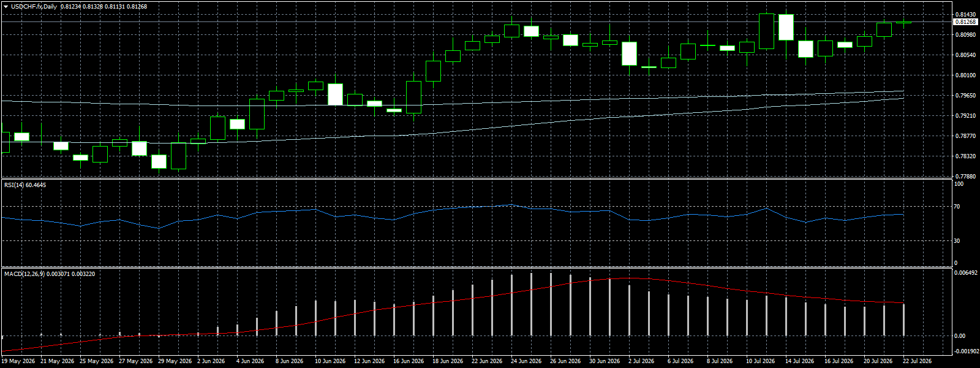Click the 18 Jun 2026 date label
Viewport: 980px width, 368px height.
[x=448, y=361]
